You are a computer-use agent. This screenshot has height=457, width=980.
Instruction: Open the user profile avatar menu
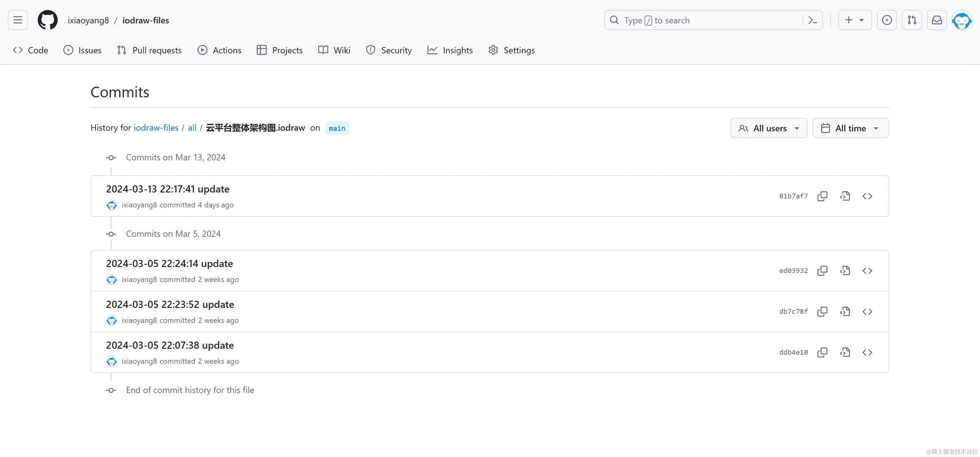click(961, 20)
